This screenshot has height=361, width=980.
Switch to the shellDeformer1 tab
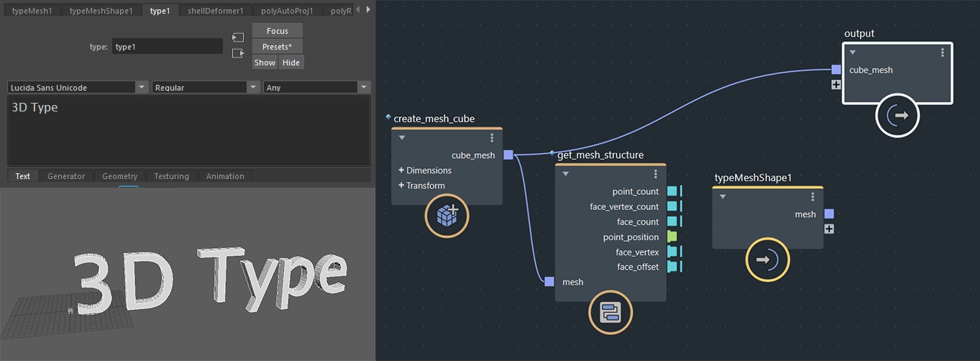[x=216, y=11]
